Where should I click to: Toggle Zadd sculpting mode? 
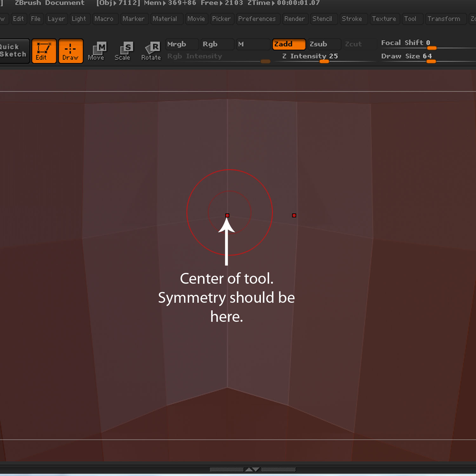point(288,44)
